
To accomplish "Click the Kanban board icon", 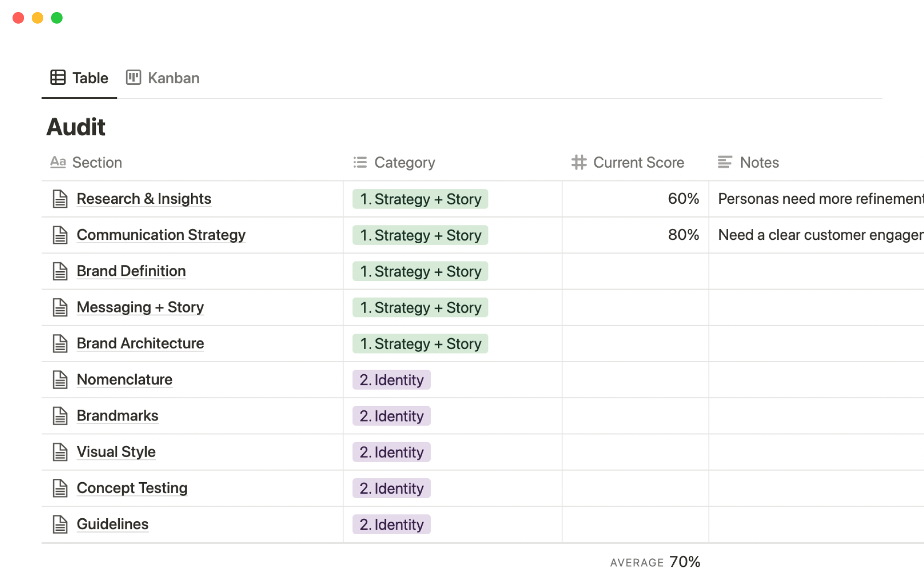I will pos(133,78).
